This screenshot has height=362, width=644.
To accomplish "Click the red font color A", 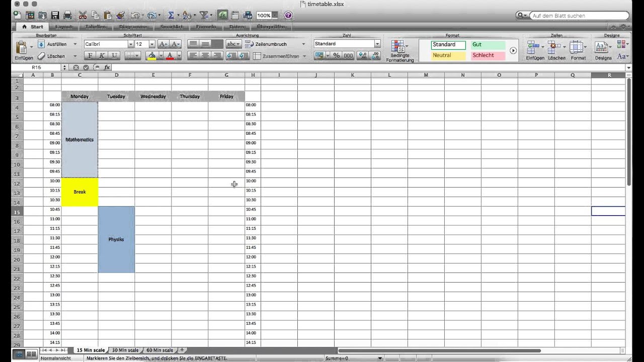I will 170,56.
